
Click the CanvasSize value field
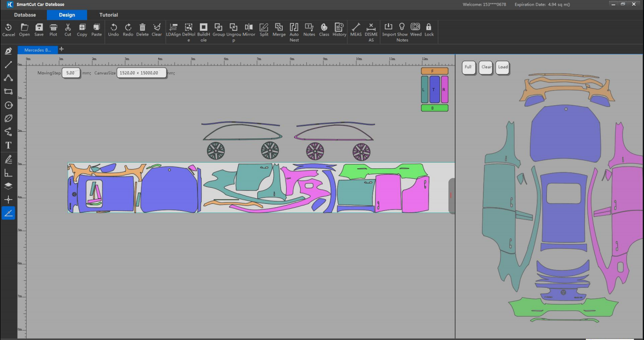pos(142,73)
